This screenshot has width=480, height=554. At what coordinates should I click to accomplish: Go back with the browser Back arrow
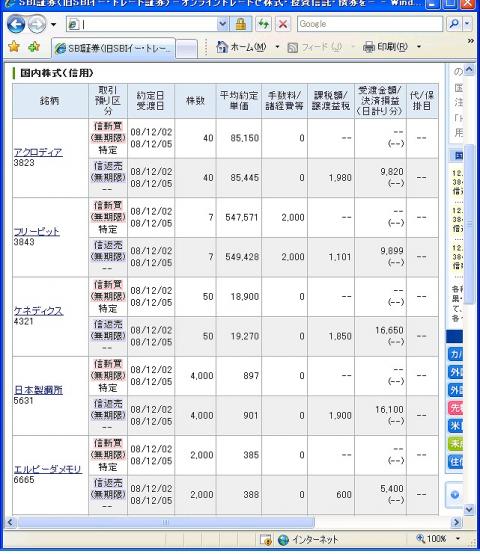[16, 24]
